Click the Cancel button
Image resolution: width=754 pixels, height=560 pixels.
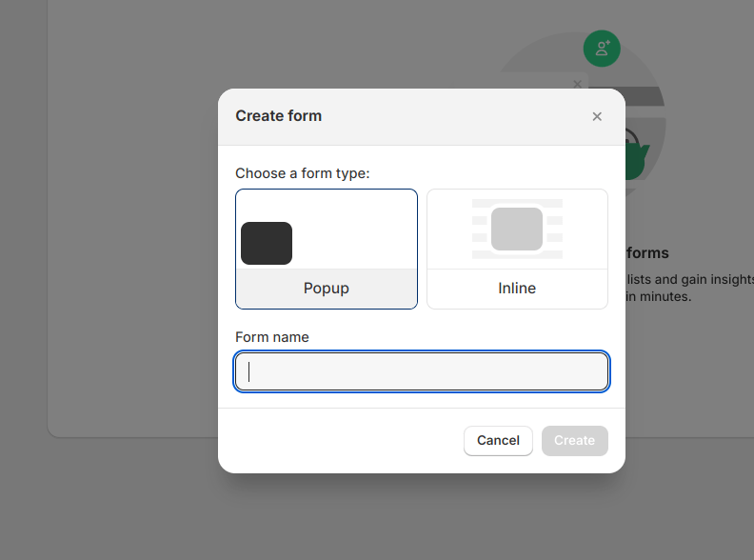click(498, 440)
